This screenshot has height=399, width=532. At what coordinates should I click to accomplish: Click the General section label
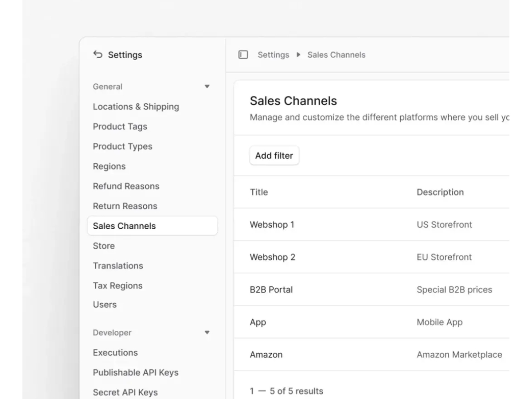(108, 86)
